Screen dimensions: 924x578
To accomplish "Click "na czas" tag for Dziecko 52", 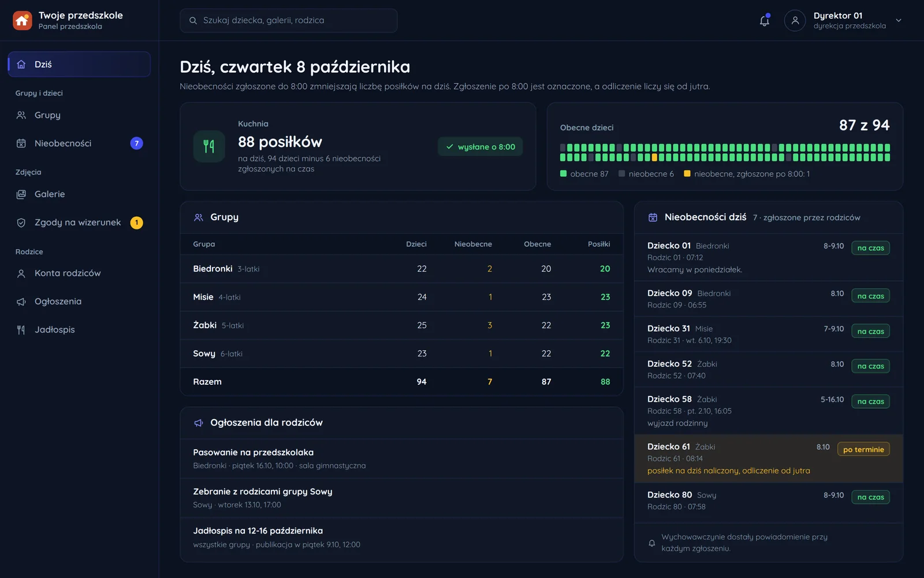I will coord(870,366).
